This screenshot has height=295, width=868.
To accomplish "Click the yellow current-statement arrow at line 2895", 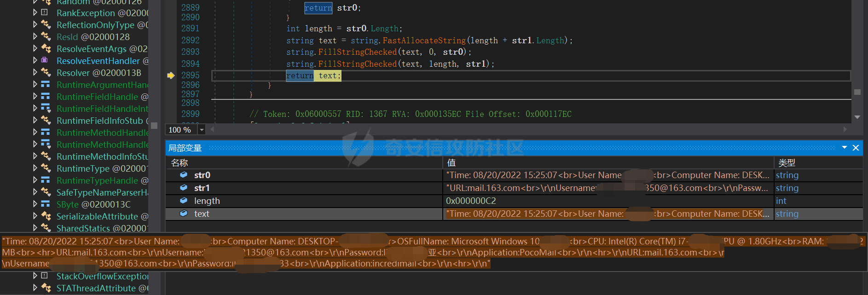I will tap(171, 75).
